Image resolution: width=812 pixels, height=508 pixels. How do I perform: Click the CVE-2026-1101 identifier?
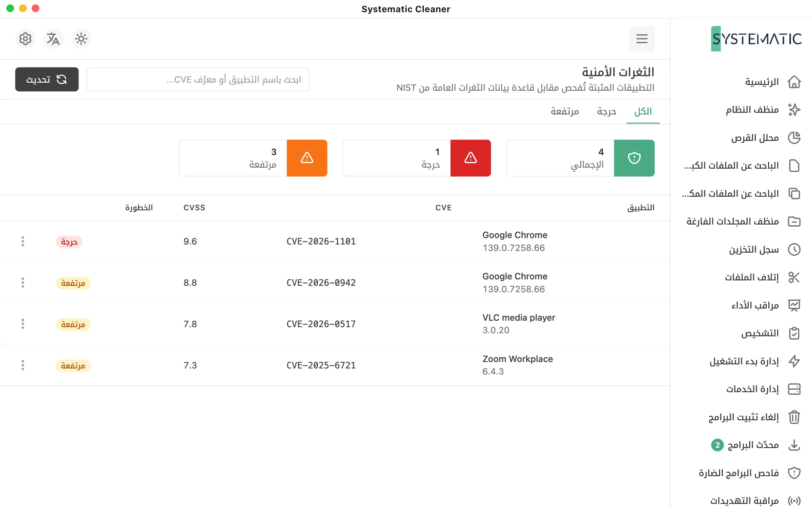[x=321, y=241]
